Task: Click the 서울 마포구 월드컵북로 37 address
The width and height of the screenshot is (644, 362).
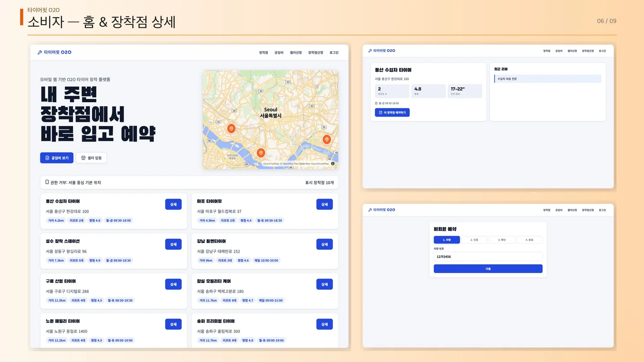Action: coord(219,211)
